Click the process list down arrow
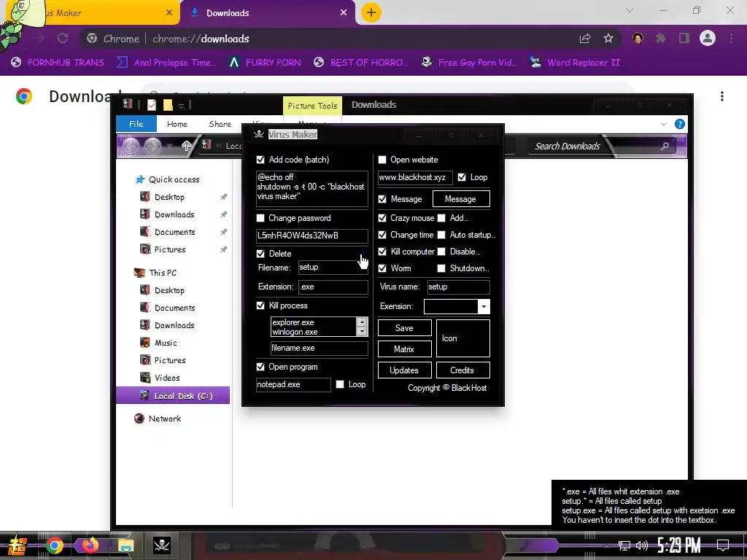747x560 pixels. tap(362, 332)
